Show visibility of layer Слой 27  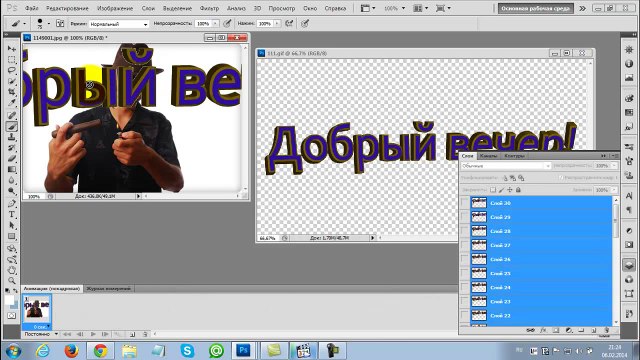(x=464, y=245)
